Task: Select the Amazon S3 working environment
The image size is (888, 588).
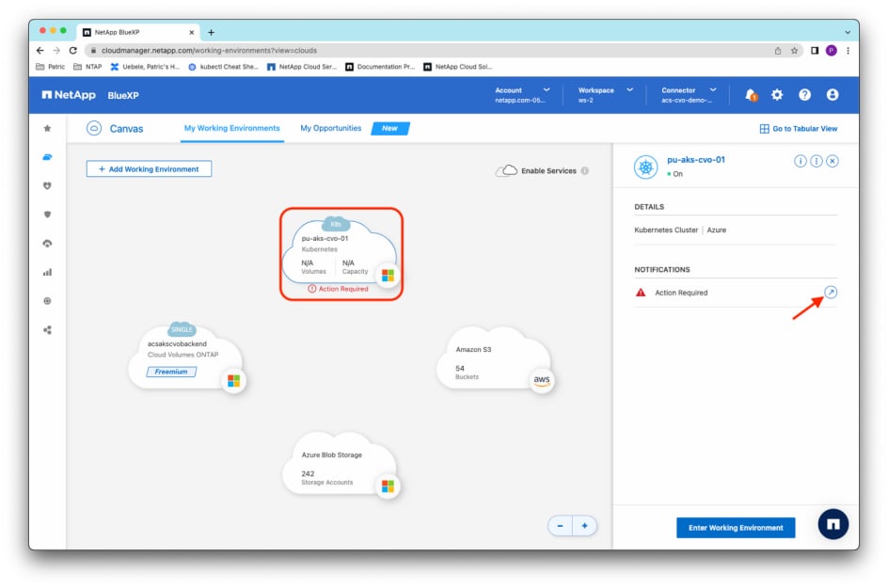Action: click(495, 359)
